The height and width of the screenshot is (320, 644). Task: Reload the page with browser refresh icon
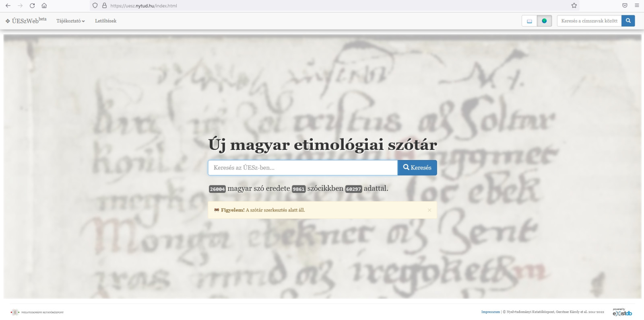coord(32,6)
